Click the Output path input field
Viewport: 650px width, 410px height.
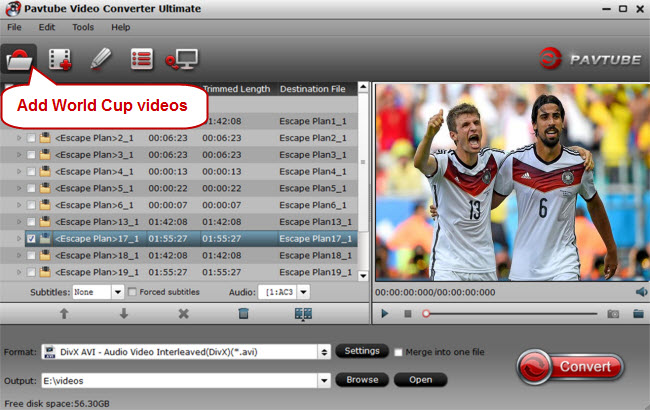tap(179, 380)
